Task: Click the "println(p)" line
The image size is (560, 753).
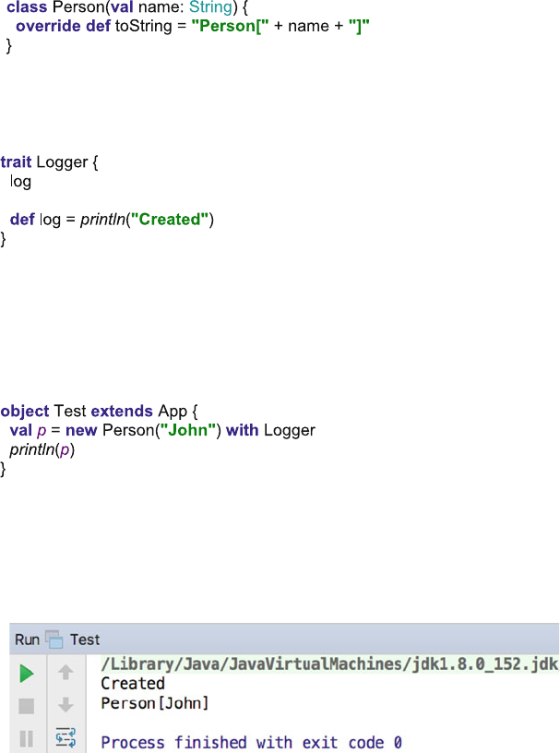Action: click(42, 449)
